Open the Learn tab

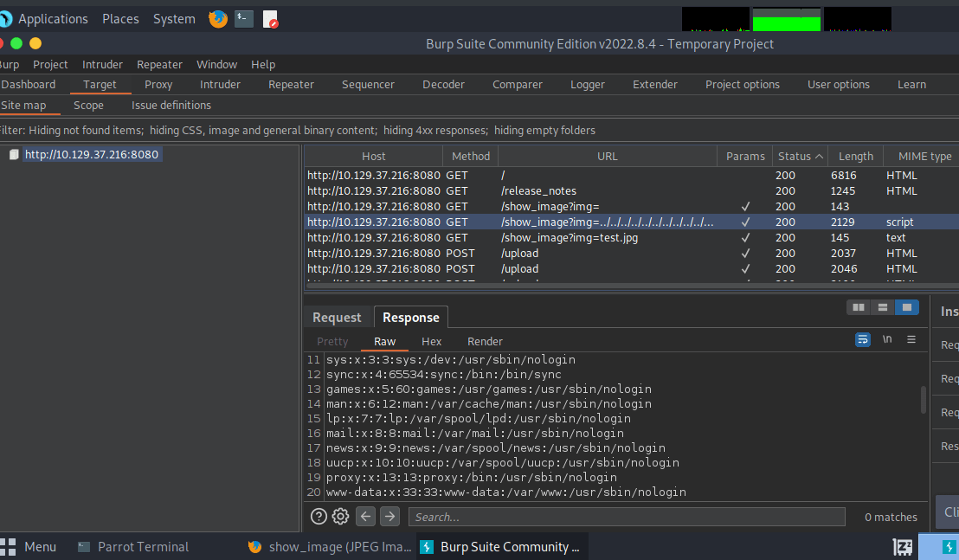[912, 84]
